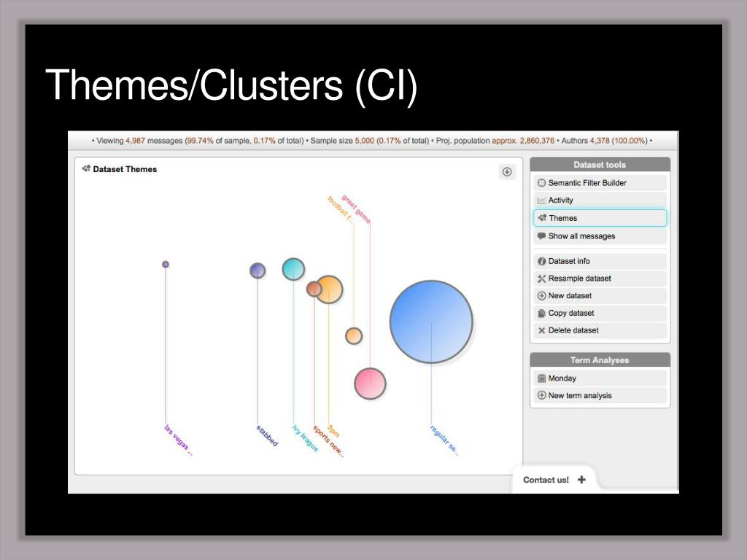
Task: Select the red-orange sports new... bubble
Action: [x=312, y=289]
